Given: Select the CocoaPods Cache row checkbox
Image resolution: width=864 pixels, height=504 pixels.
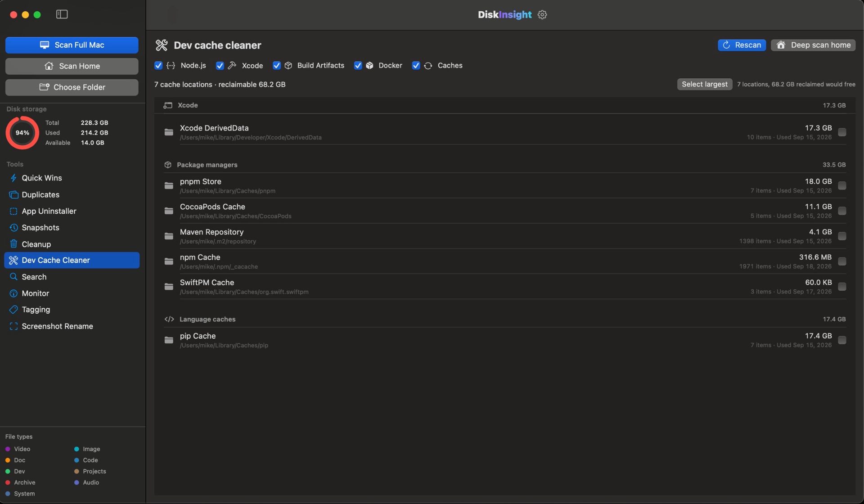Looking at the screenshot, I should (842, 211).
